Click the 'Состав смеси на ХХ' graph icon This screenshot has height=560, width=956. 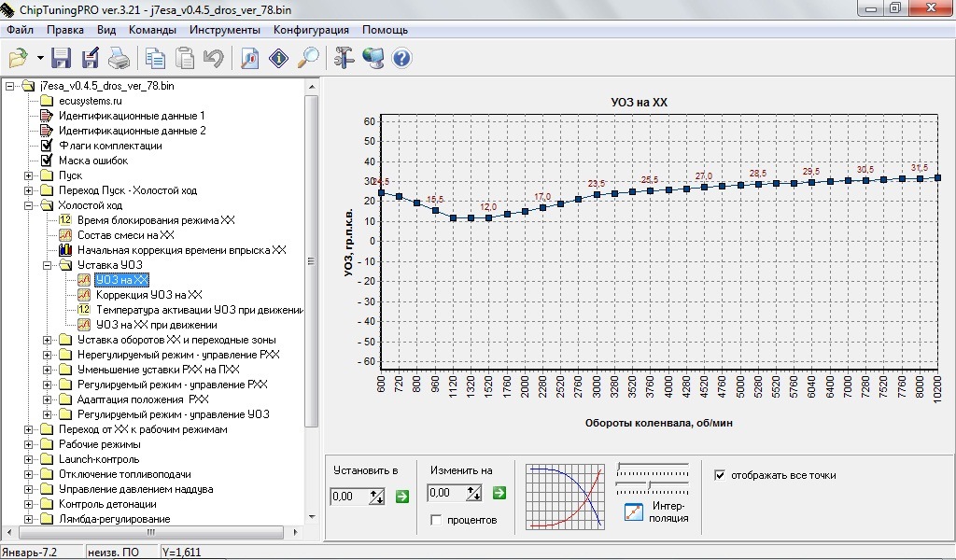pyautogui.click(x=65, y=235)
